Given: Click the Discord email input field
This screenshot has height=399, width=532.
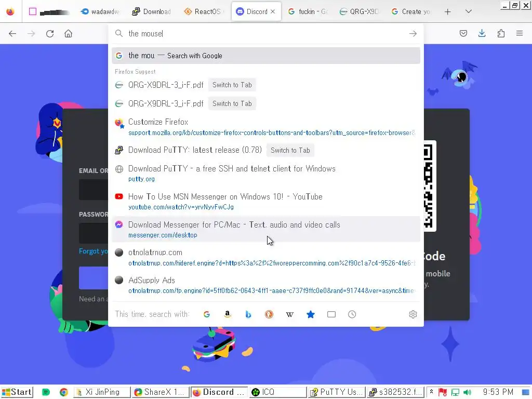Looking at the screenshot, I should (x=94, y=189).
